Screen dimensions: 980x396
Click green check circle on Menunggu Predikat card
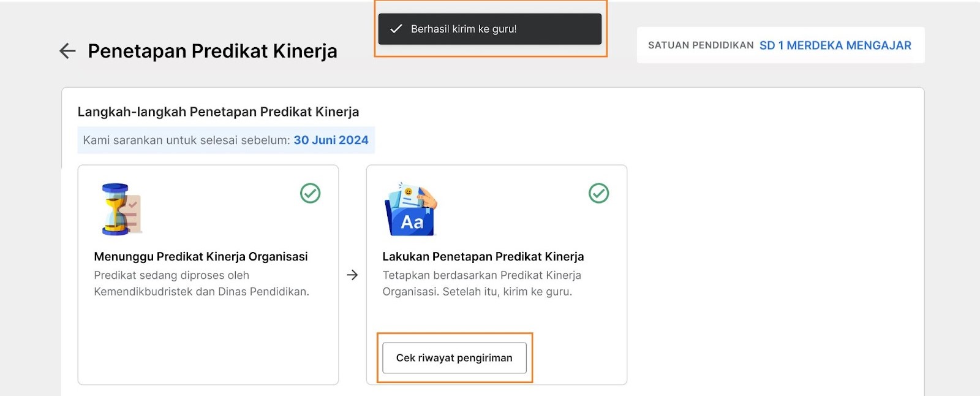(x=311, y=193)
